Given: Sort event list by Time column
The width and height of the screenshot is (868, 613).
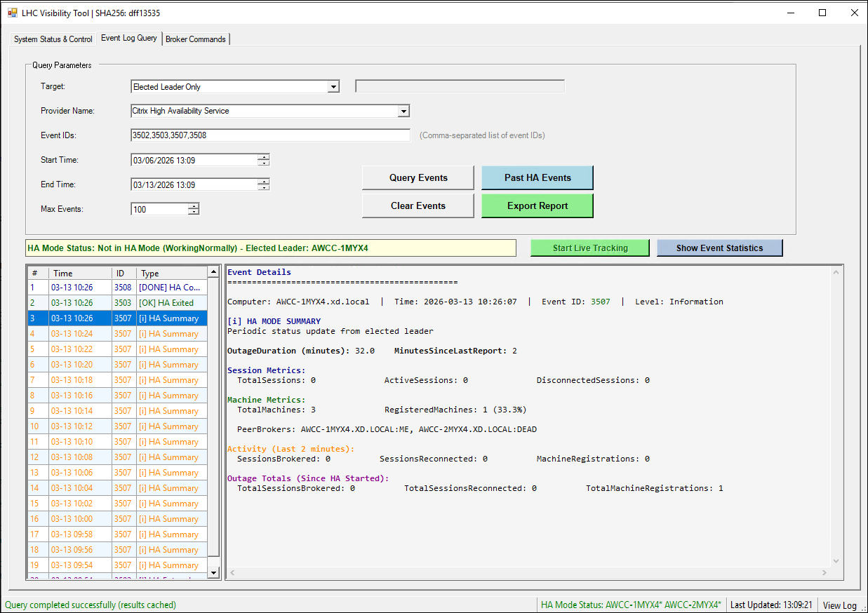Looking at the screenshot, I should click(80, 273).
